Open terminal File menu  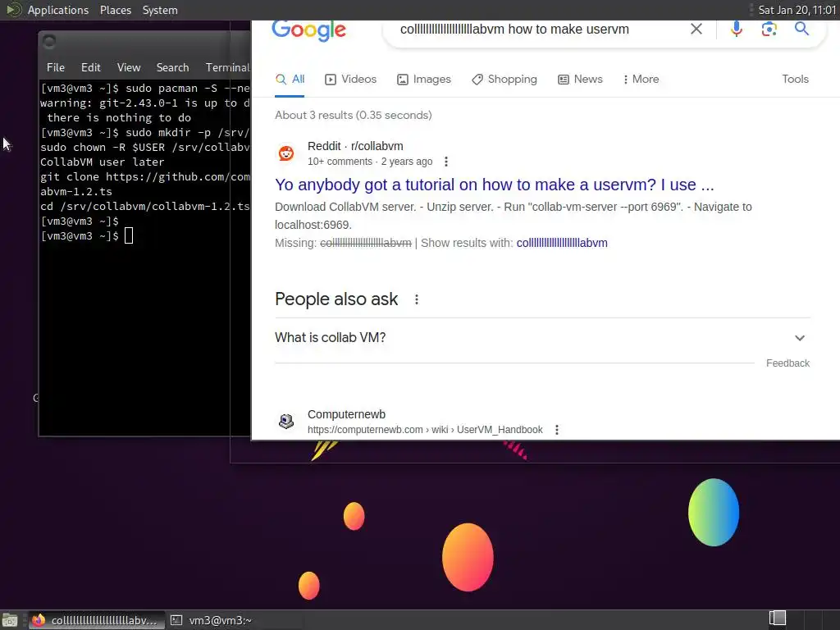[56, 67]
